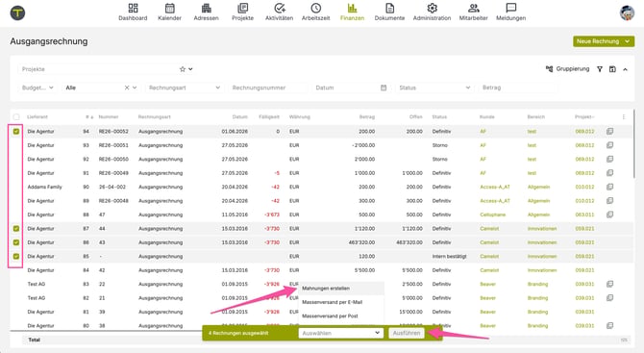Collapse the filter panel chevron
Image resolution: width=644 pixels, height=353 pixels.
tap(625, 69)
